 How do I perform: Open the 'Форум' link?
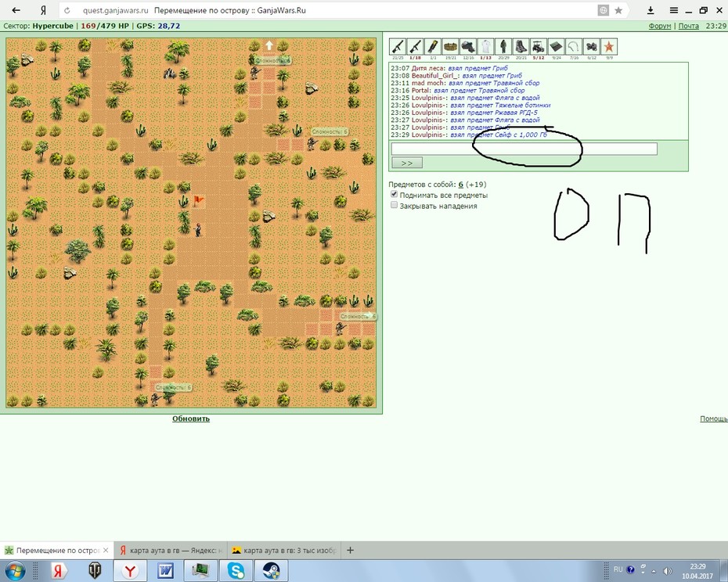[x=660, y=26]
